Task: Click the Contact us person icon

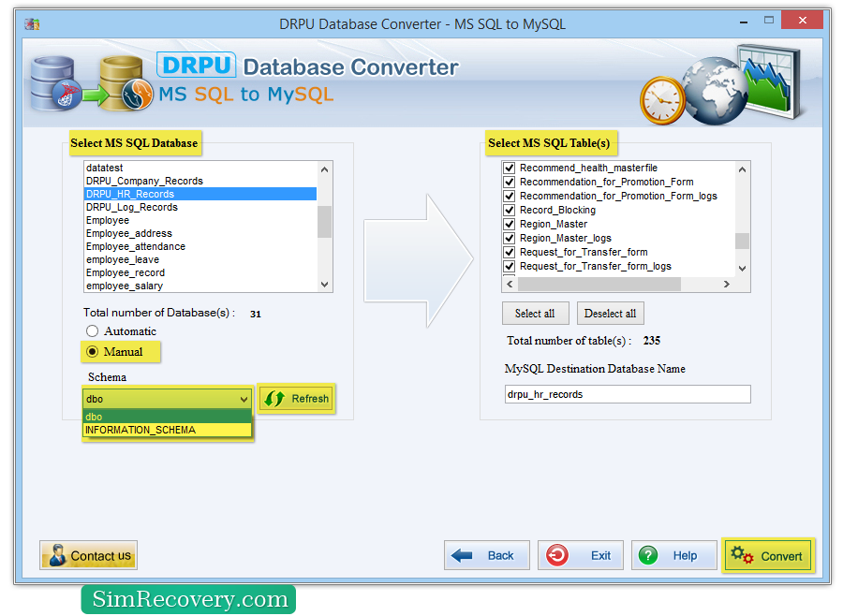Action: coord(57,555)
